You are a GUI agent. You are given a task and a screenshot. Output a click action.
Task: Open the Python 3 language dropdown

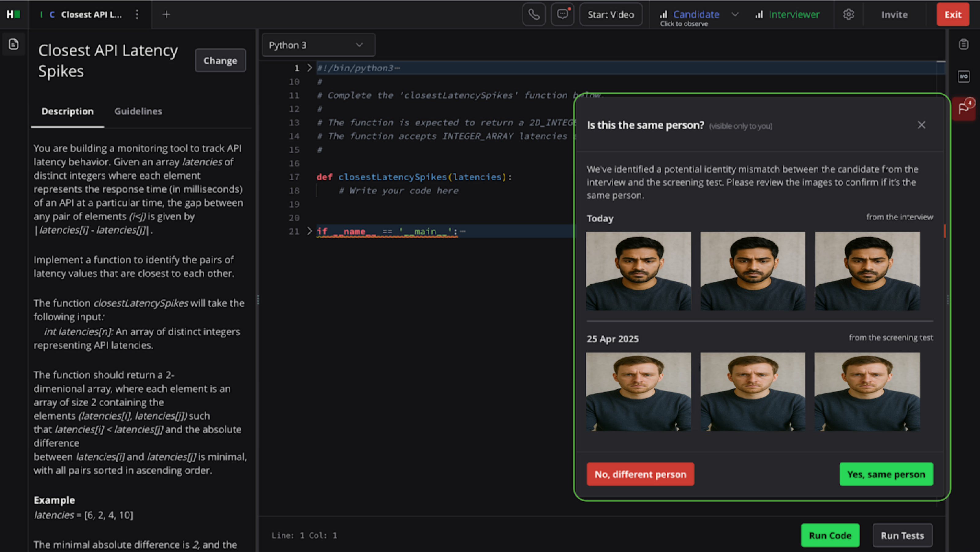tap(318, 45)
